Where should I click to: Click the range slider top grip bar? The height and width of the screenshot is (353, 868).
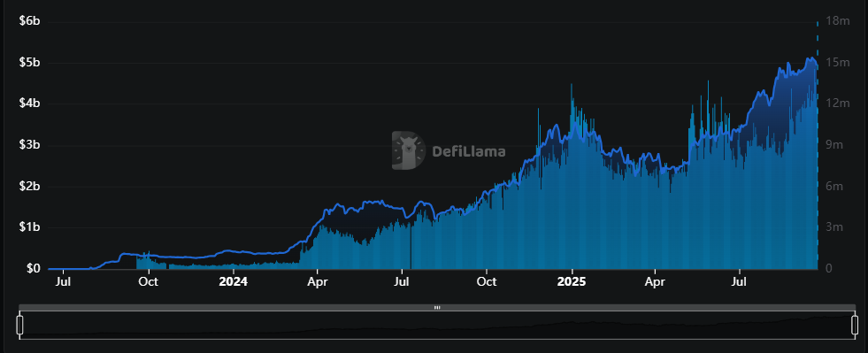click(x=437, y=307)
